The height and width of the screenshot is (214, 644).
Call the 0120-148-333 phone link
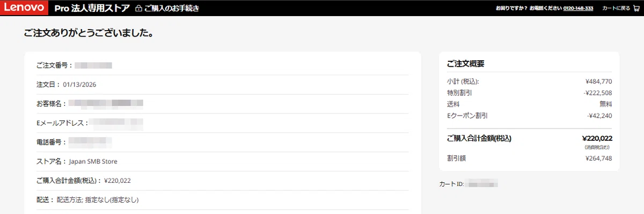[578, 8]
